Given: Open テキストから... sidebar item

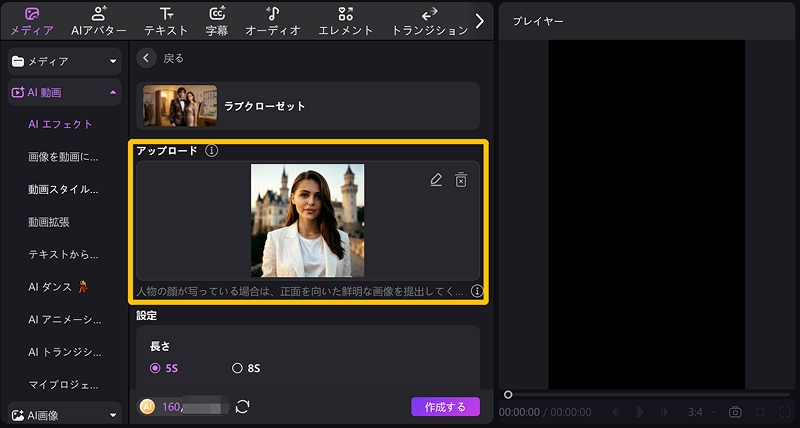Looking at the screenshot, I should (63, 254).
